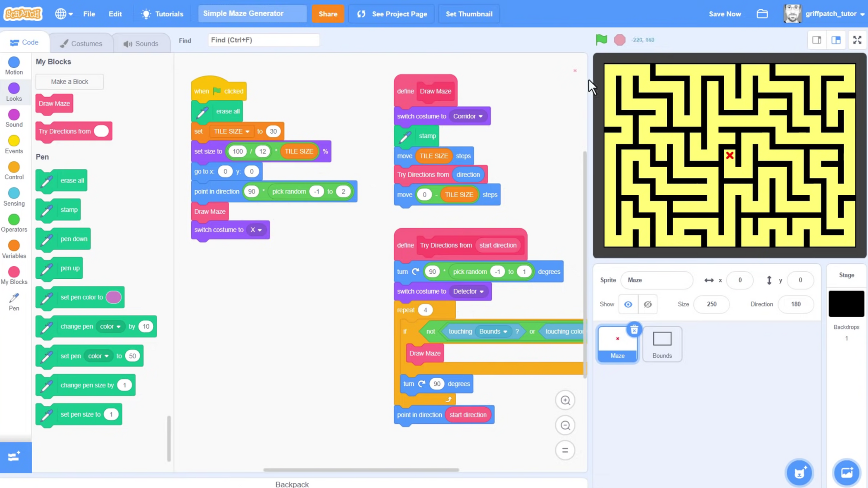Viewport: 868px width, 488px height.
Task: Click Share project button
Action: tap(328, 13)
